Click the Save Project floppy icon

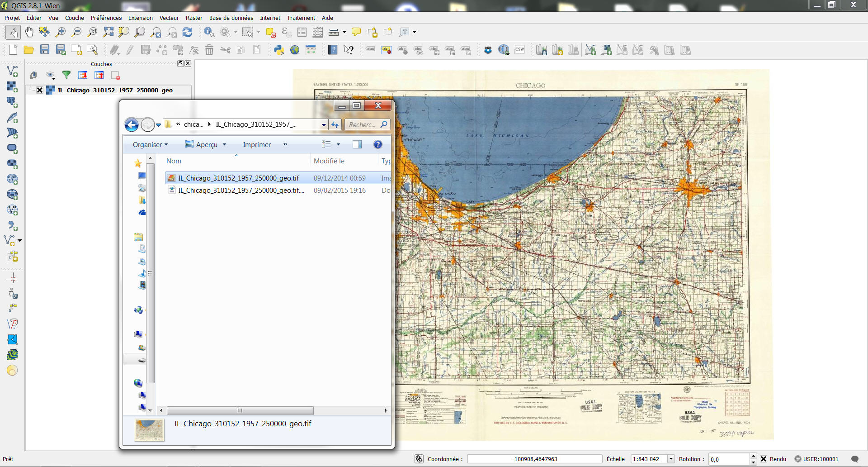pos(45,50)
